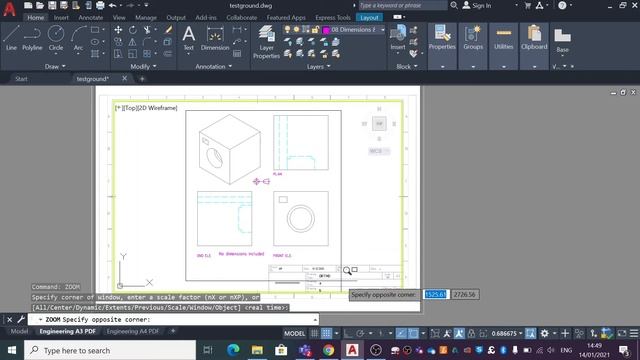
Task: Expand the Layers panel
Action: 318,66
